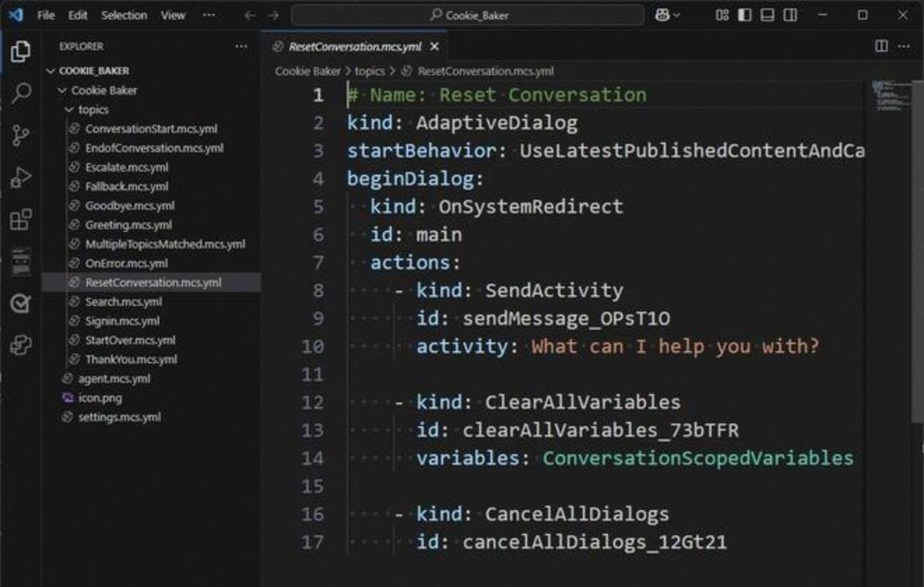Open the Extensions view
This screenshot has width=924, height=587.
(21, 219)
